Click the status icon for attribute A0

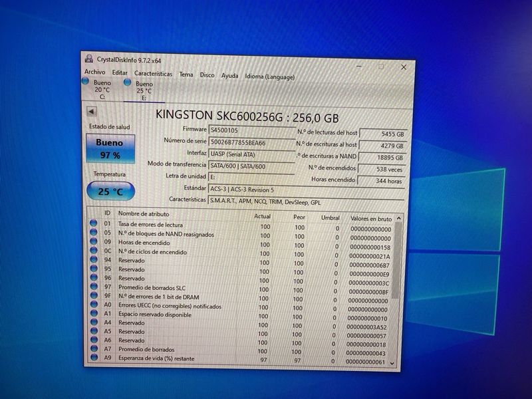point(94,304)
